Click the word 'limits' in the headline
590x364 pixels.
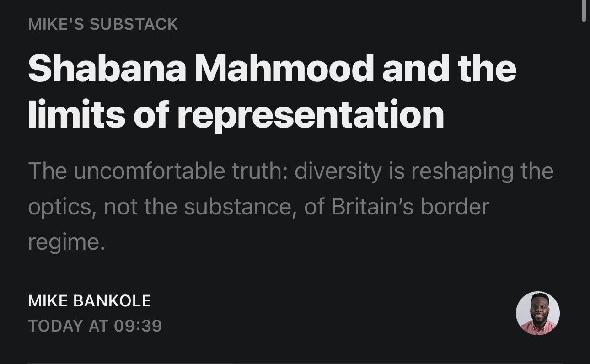[x=76, y=114]
